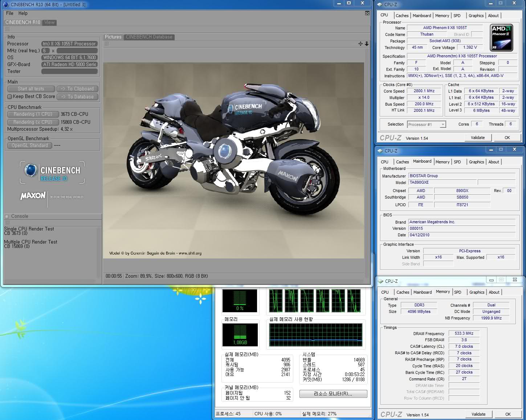
Task: Click the move view cross-arrows icon
Action: pos(360,44)
